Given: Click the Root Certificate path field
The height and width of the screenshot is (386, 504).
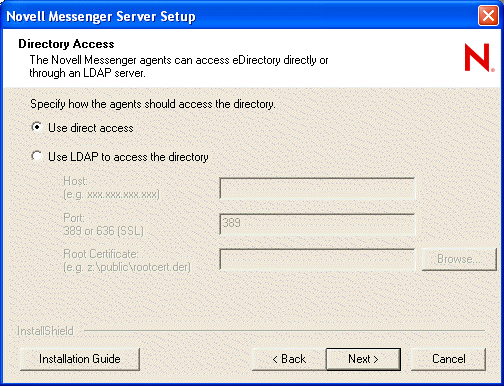Looking at the screenshot, I should 317,259.
